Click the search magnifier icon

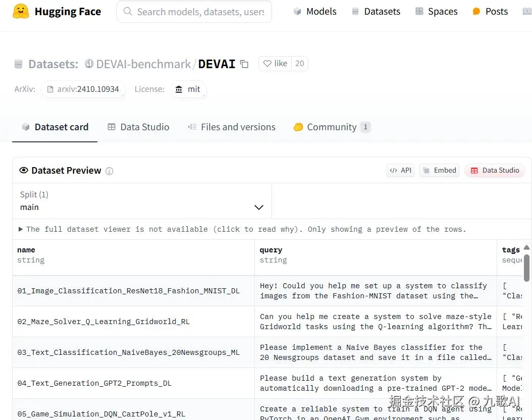point(128,12)
